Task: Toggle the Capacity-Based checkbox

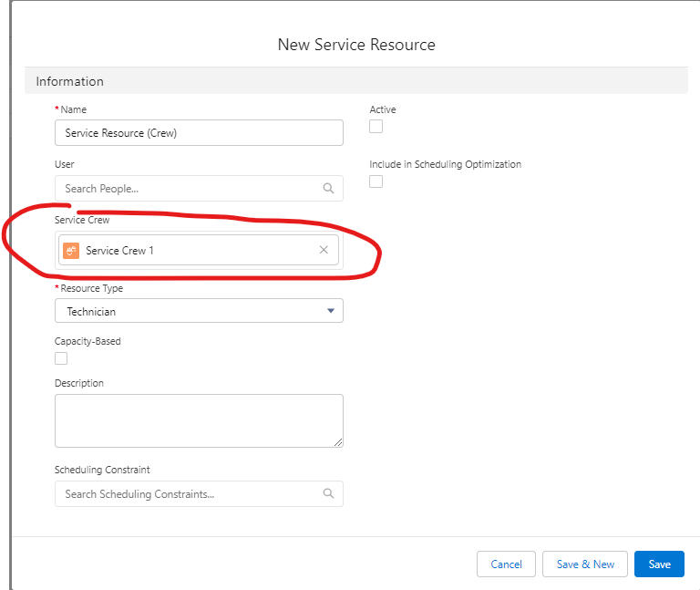Action: [x=61, y=358]
